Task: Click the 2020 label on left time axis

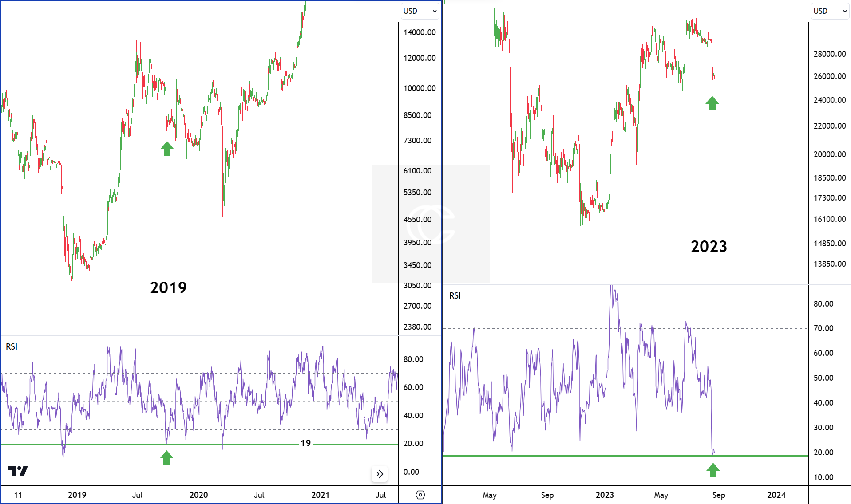Action: [x=198, y=495]
